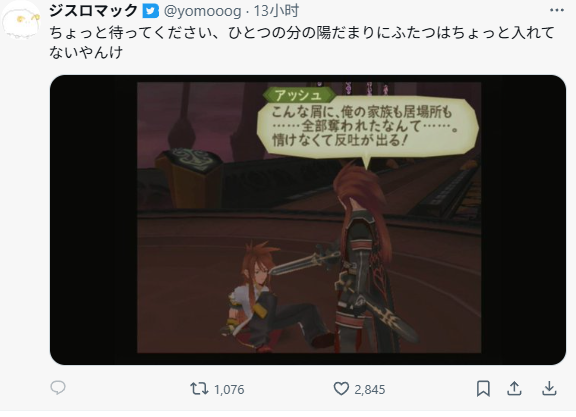The image size is (576, 417).
Task: Like the tweet with the heart icon
Action: point(341,388)
